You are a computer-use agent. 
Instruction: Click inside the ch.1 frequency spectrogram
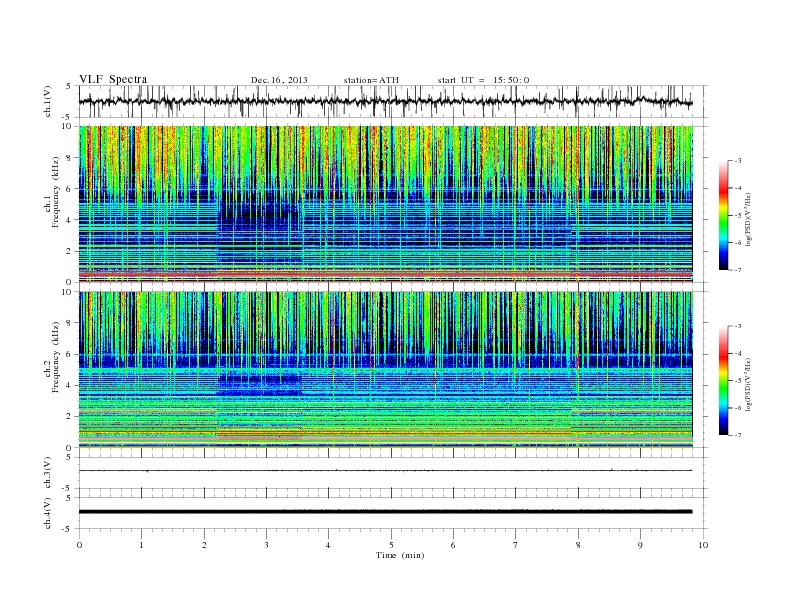click(x=386, y=204)
